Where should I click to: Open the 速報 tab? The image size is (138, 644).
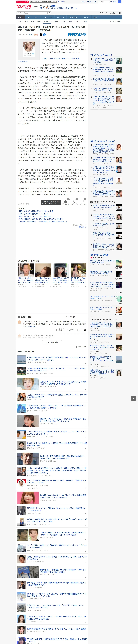[x=28, y=17]
